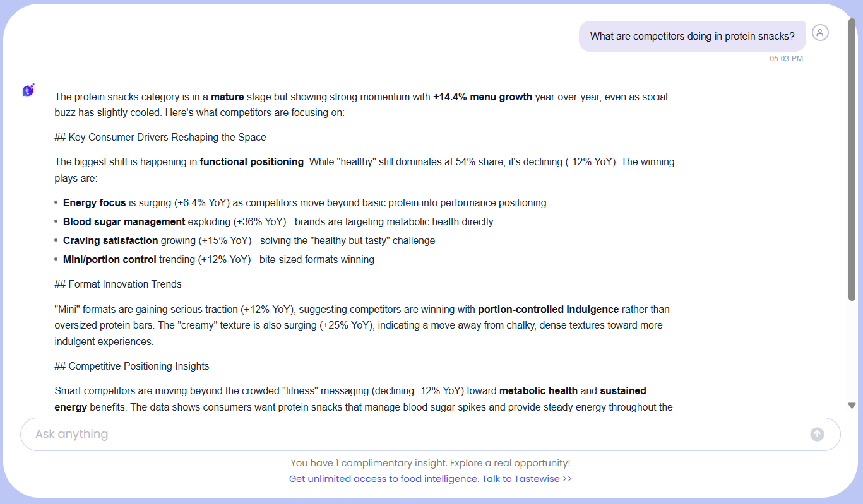Click the user's protein snacks question bubble
Viewport: 863px width, 504px height.
click(x=692, y=37)
